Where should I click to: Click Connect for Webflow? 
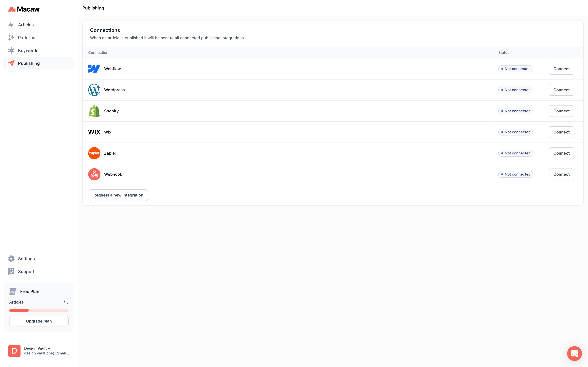561,69
